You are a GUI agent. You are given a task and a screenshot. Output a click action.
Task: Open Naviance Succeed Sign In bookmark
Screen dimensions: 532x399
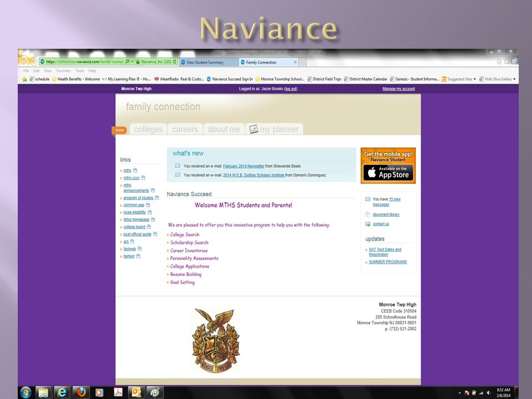point(229,79)
